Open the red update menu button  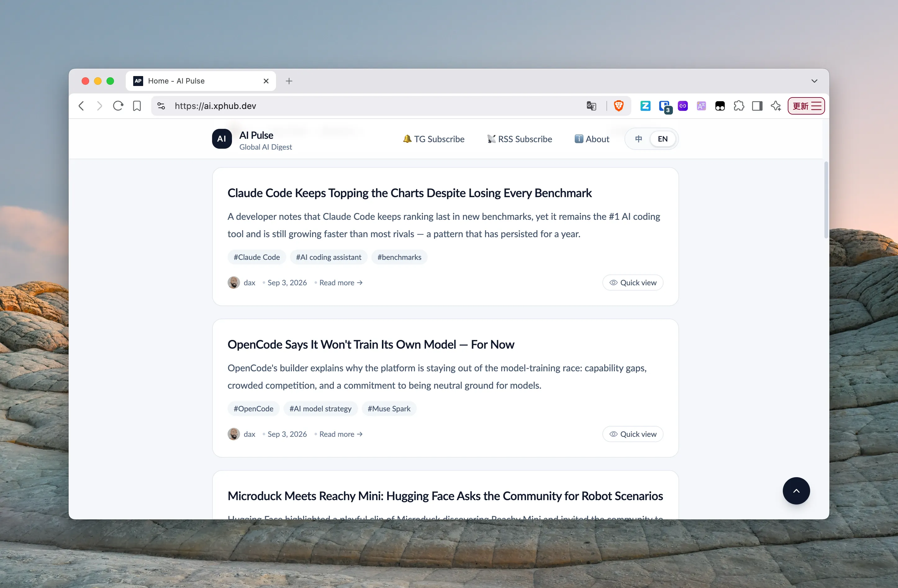(806, 106)
